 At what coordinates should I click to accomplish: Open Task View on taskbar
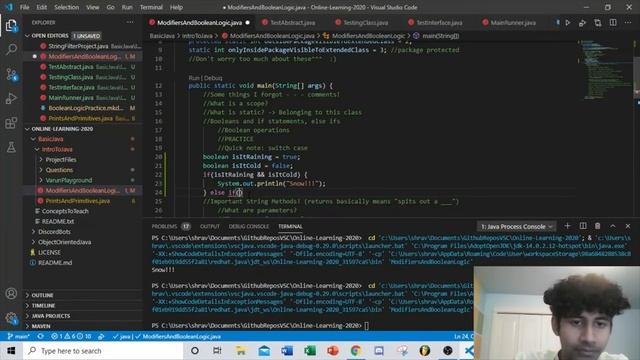pyautogui.click(x=217, y=351)
